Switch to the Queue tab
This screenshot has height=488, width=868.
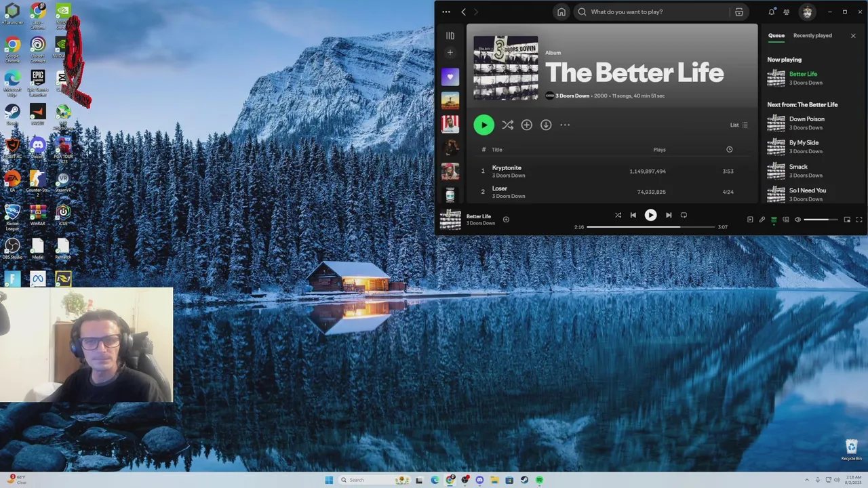[x=776, y=36]
